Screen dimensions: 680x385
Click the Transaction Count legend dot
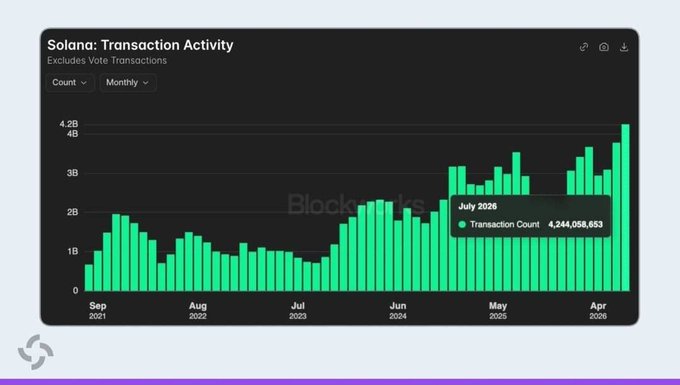tap(462, 224)
